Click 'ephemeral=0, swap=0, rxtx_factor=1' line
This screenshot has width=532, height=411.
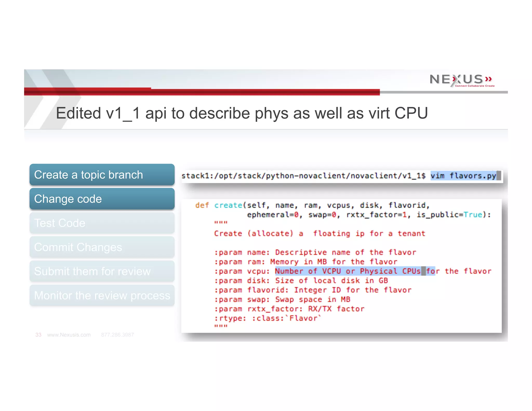click(x=369, y=215)
